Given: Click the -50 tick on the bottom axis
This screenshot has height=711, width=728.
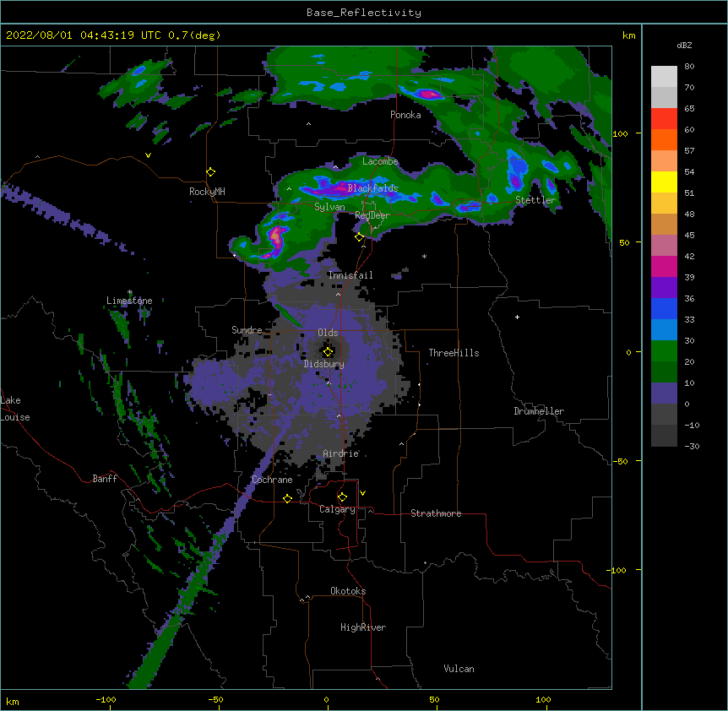Looking at the screenshot, I should point(215,699).
